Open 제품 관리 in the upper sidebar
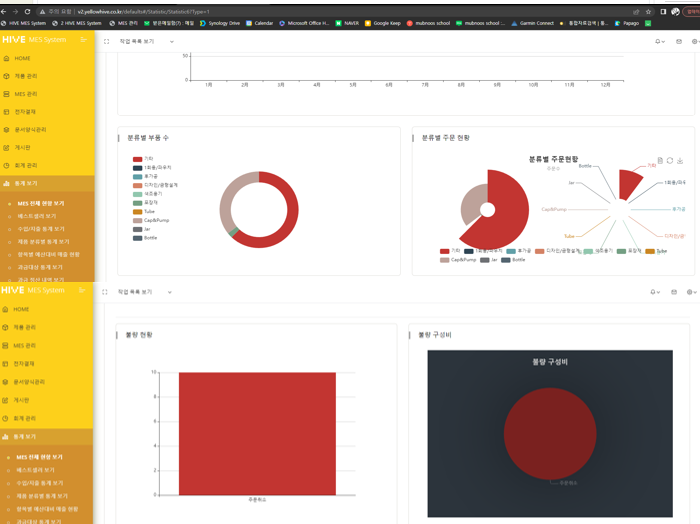 [x=25, y=76]
